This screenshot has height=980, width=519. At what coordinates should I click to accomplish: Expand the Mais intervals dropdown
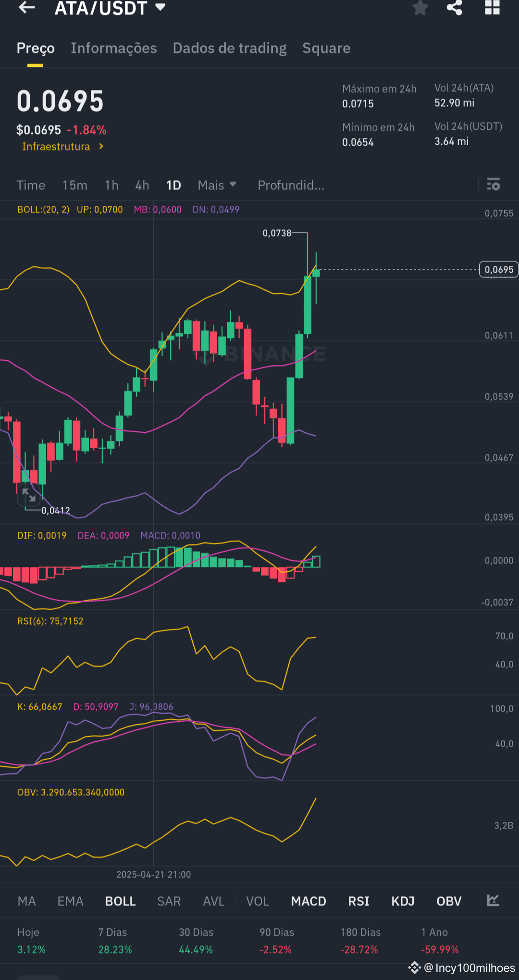click(x=217, y=185)
